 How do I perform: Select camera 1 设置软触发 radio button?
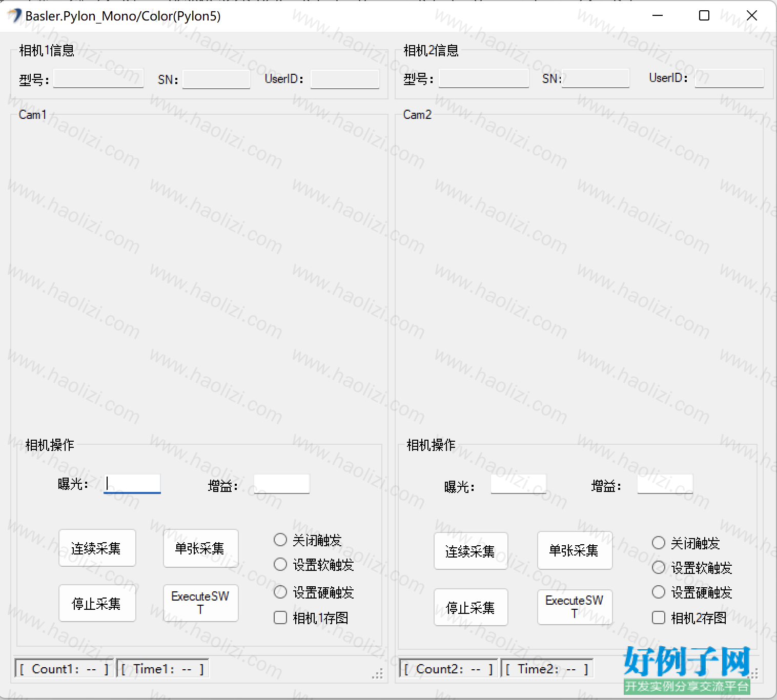tap(280, 564)
